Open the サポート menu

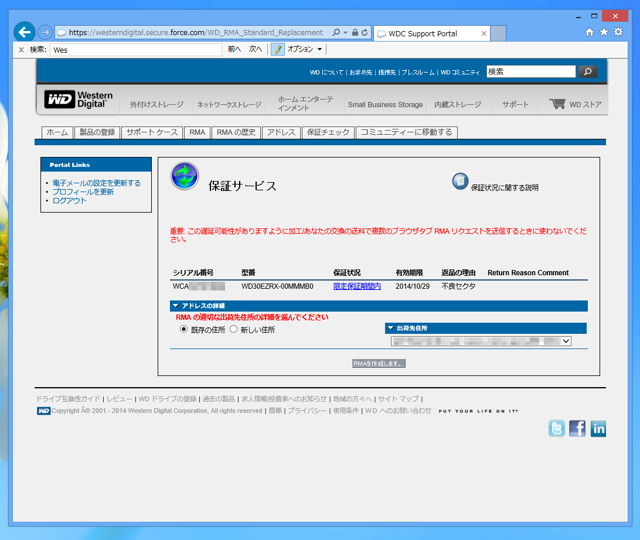pyautogui.click(x=515, y=104)
